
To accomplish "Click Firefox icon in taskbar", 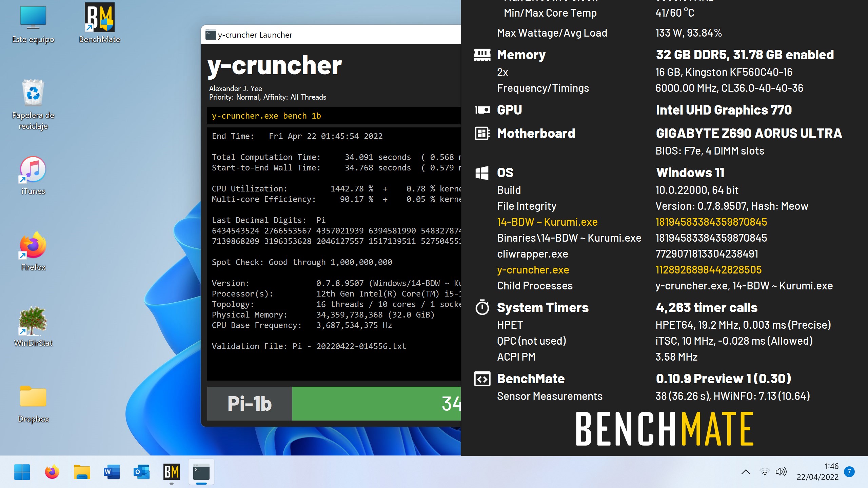I will [52, 472].
